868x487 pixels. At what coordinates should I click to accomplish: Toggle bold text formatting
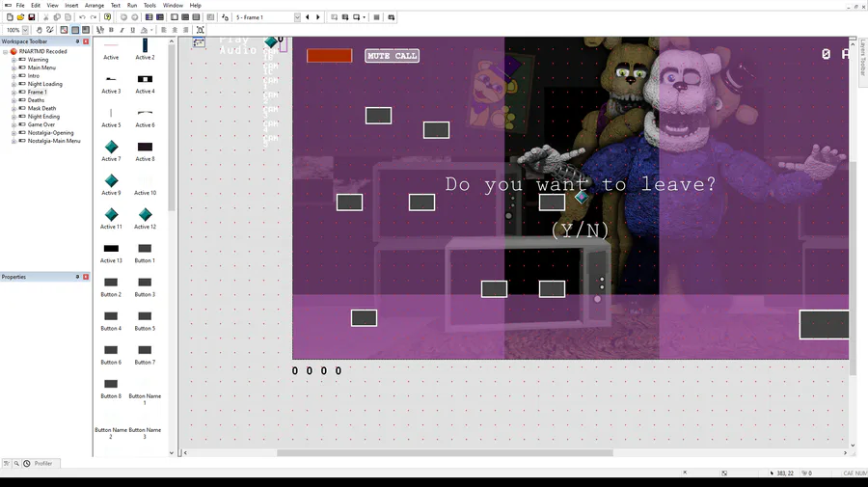[x=111, y=30]
